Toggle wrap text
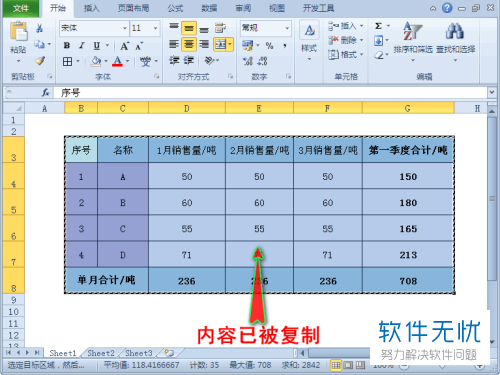This screenshot has width=500, height=375. [220, 28]
